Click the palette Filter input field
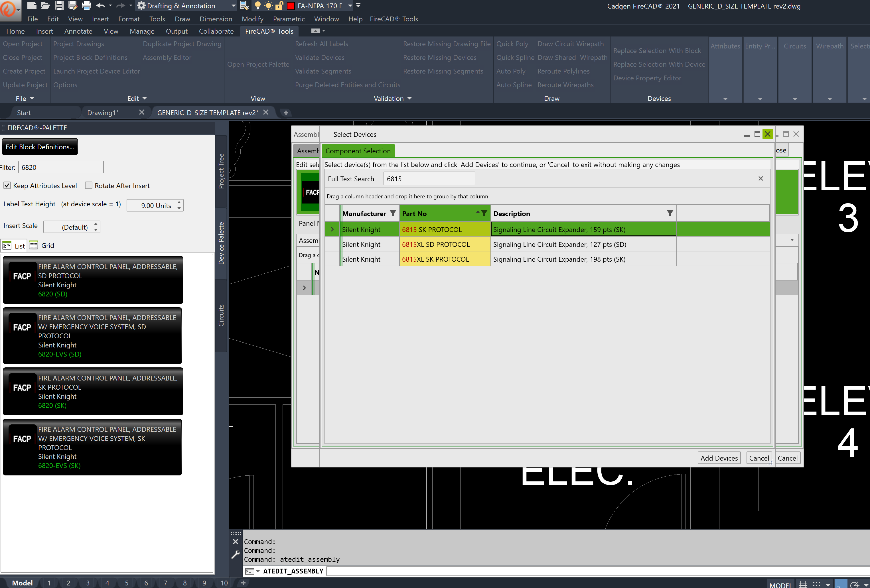870x588 pixels. pyautogui.click(x=61, y=167)
